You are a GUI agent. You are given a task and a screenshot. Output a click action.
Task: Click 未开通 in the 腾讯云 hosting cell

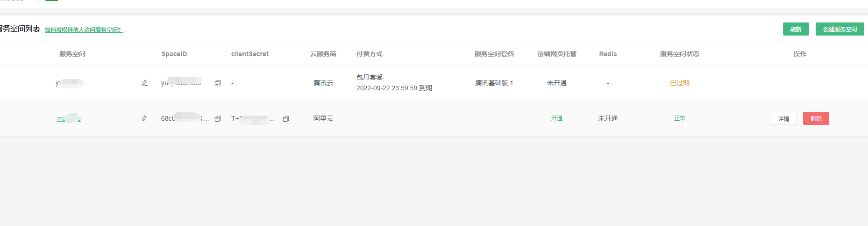(x=557, y=83)
